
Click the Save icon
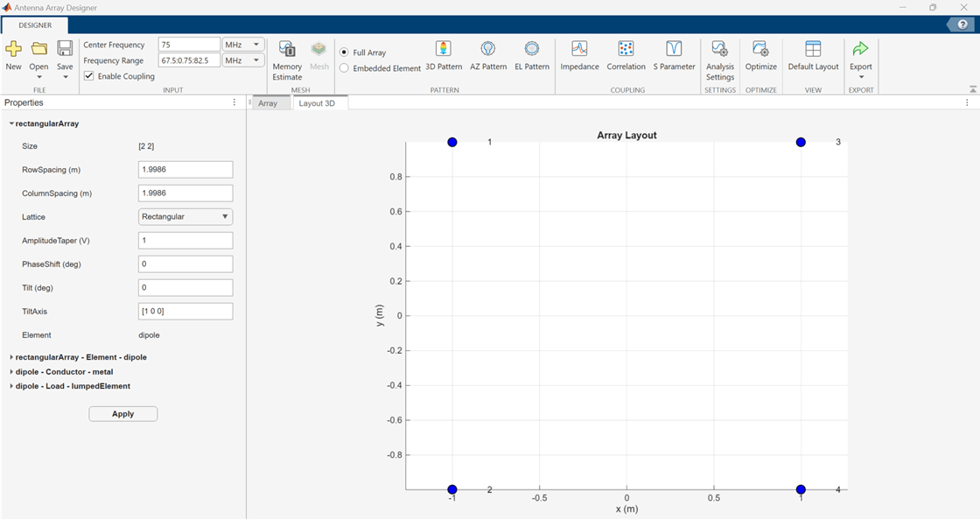[65, 49]
